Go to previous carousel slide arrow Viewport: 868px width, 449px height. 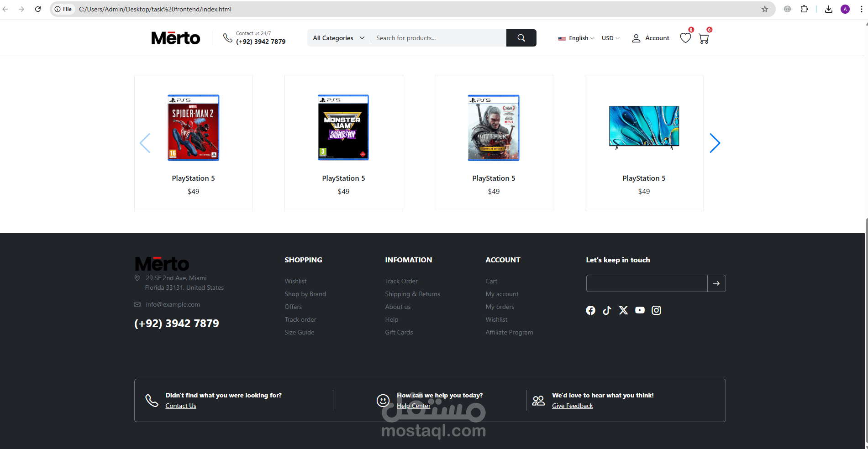tap(145, 143)
